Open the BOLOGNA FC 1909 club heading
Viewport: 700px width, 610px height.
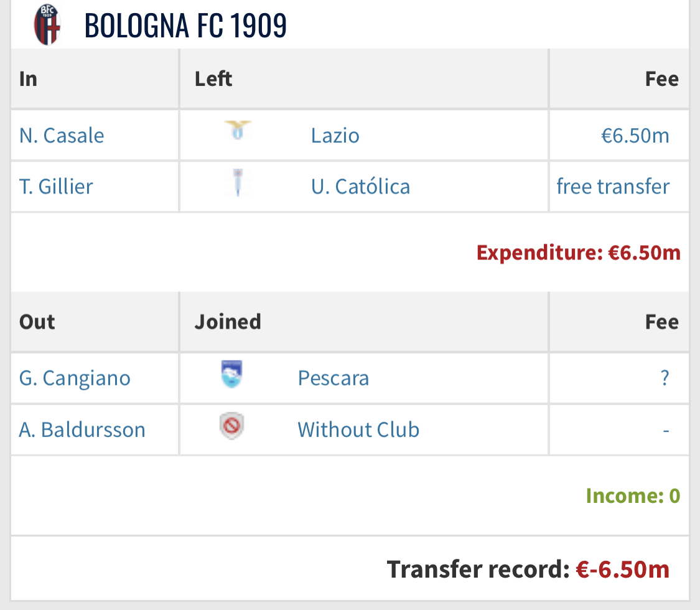pos(185,26)
